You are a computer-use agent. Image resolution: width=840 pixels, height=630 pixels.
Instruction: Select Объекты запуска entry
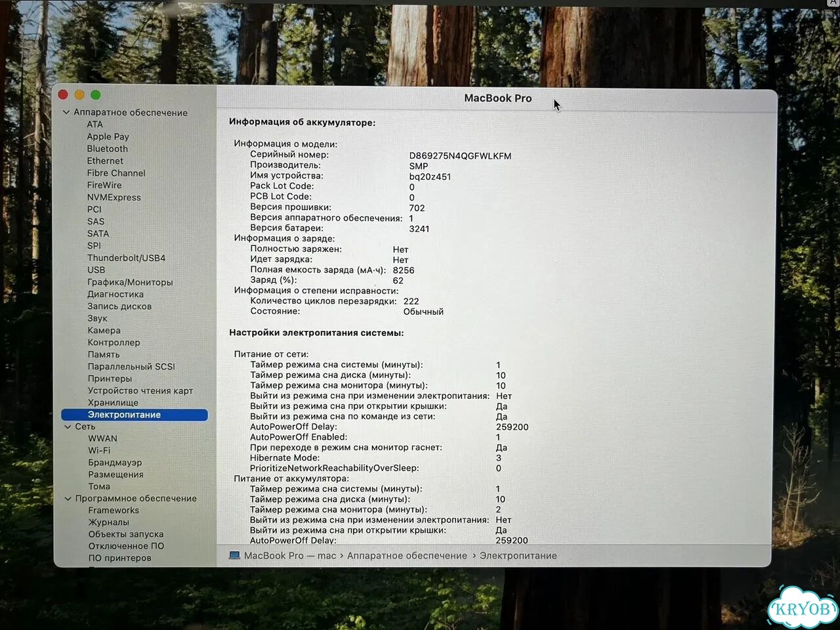pyautogui.click(x=126, y=534)
